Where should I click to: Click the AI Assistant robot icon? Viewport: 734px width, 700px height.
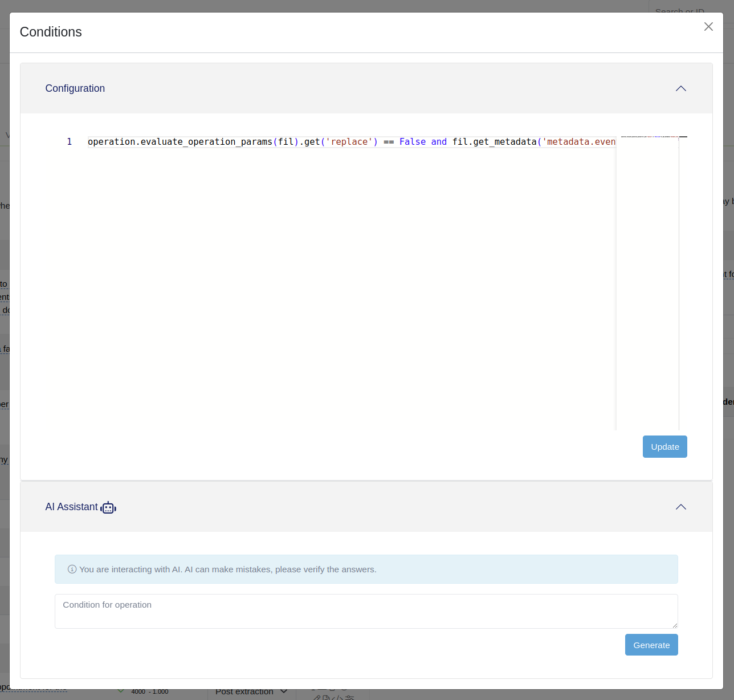[x=108, y=507]
